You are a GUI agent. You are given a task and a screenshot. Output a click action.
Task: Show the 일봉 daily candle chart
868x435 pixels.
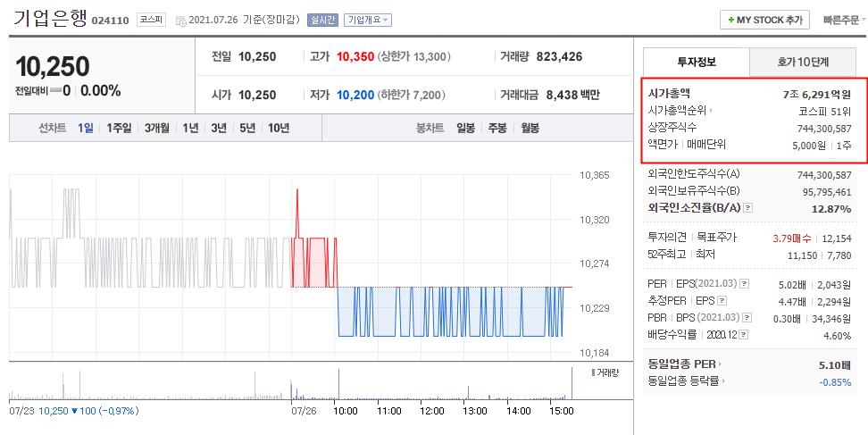pyautogui.click(x=465, y=128)
